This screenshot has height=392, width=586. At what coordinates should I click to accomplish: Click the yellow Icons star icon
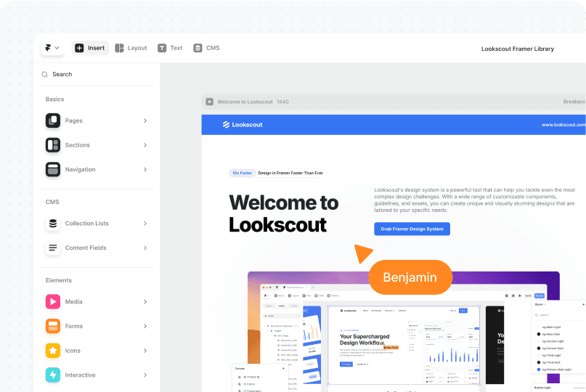click(53, 351)
